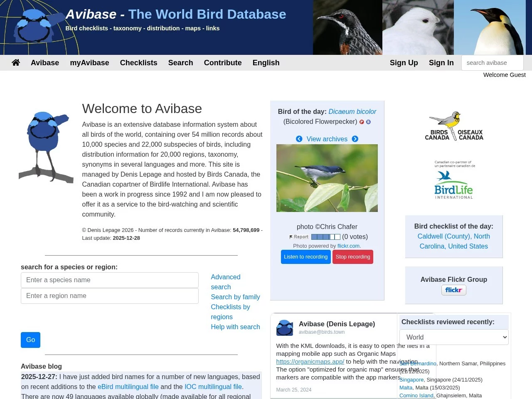The height and width of the screenshot is (399, 532).
Task: Go back with the View archives left arrow
Action: (x=299, y=139)
